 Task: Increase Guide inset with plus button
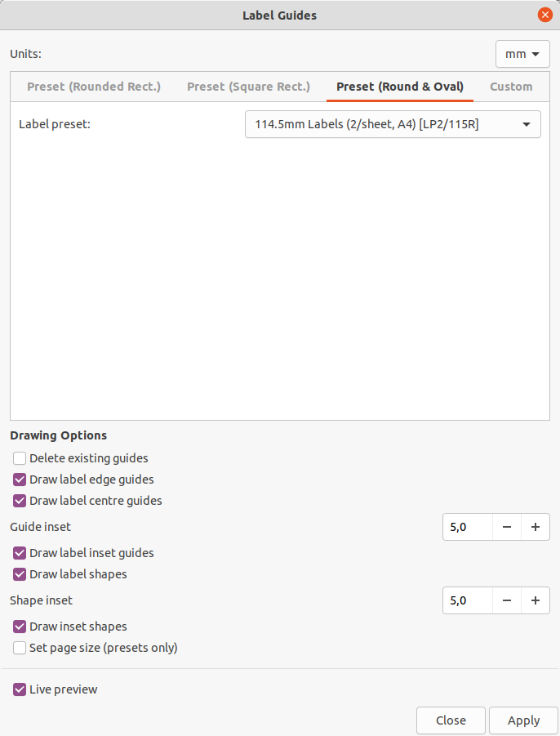coord(536,527)
